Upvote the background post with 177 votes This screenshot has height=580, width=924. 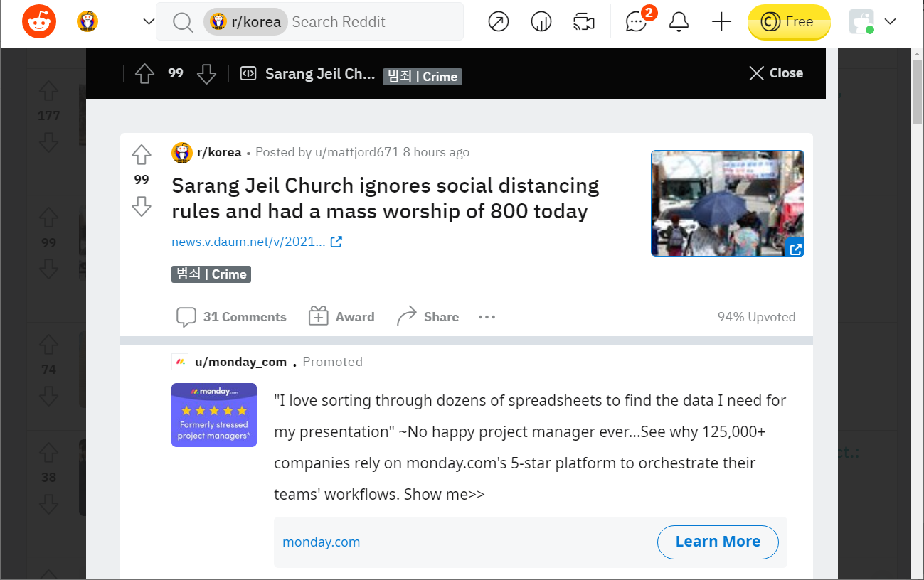click(48, 90)
